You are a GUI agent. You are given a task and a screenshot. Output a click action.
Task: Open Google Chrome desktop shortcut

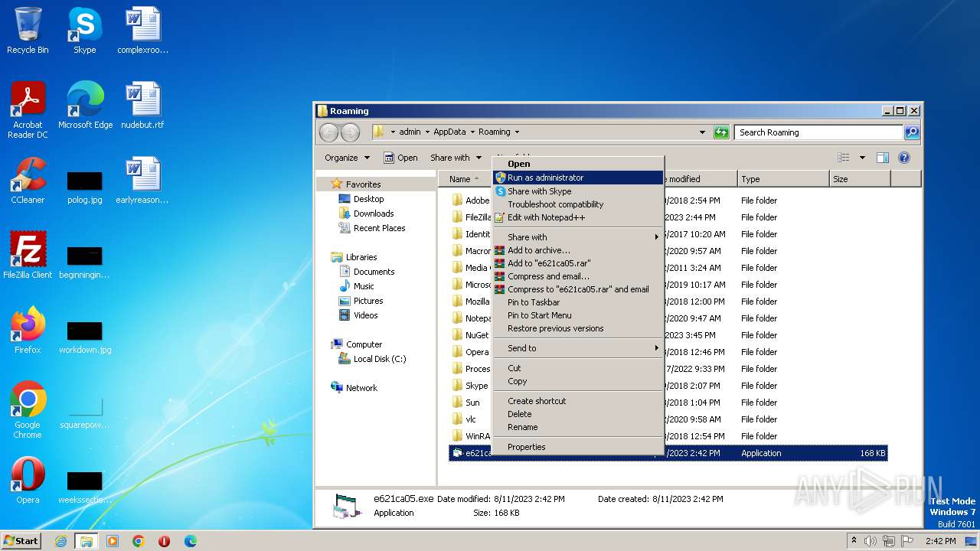[28, 410]
